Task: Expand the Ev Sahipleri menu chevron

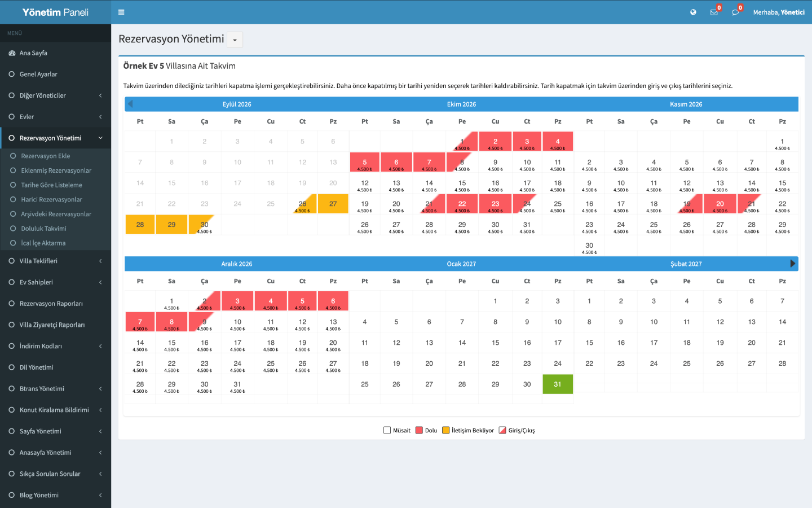Action: (x=100, y=282)
